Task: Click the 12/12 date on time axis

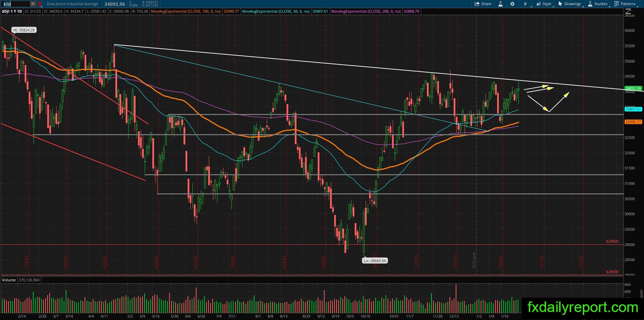Action: (x=454, y=316)
